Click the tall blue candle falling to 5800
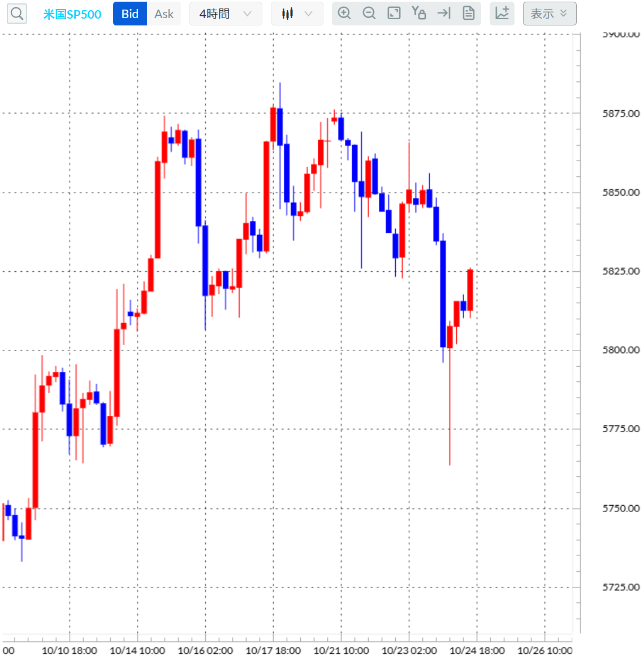 click(x=443, y=294)
